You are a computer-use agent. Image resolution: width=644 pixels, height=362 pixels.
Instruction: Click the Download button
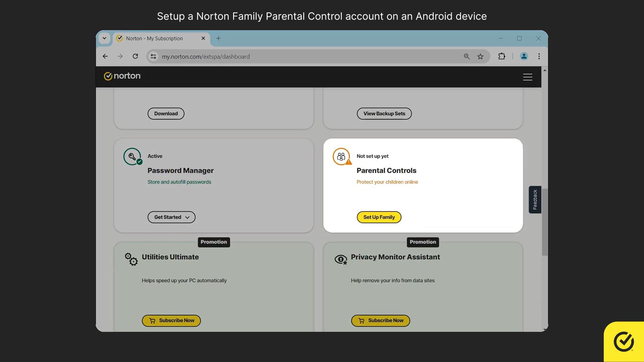(x=166, y=114)
